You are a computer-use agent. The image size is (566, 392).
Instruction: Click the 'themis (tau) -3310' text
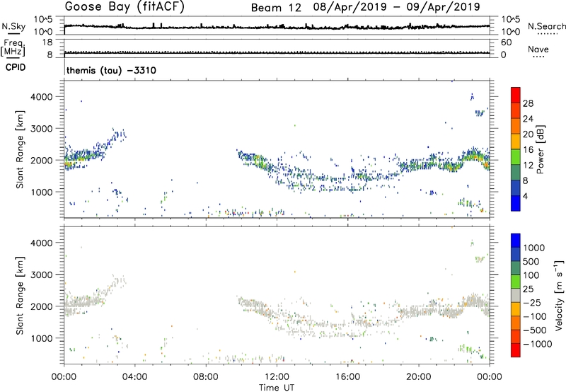tap(111, 70)
